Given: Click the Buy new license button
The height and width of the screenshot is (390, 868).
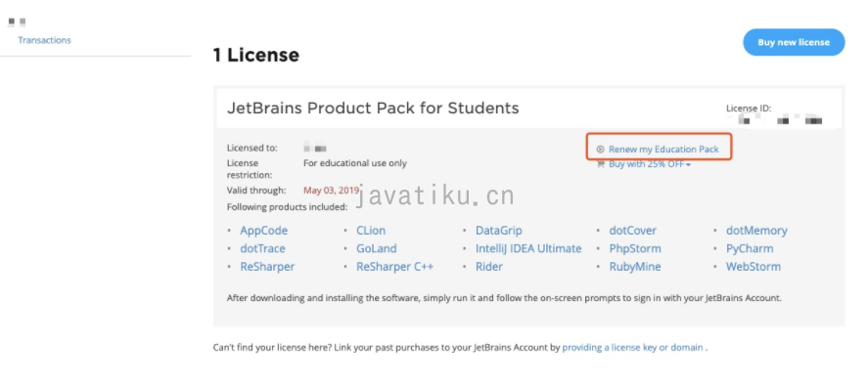Looking at the screenshot, I should pyautogui.click(x=794, y=42).
